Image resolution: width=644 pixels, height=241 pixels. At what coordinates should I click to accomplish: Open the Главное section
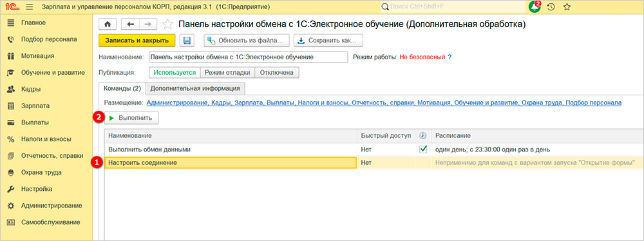[33, 23]
